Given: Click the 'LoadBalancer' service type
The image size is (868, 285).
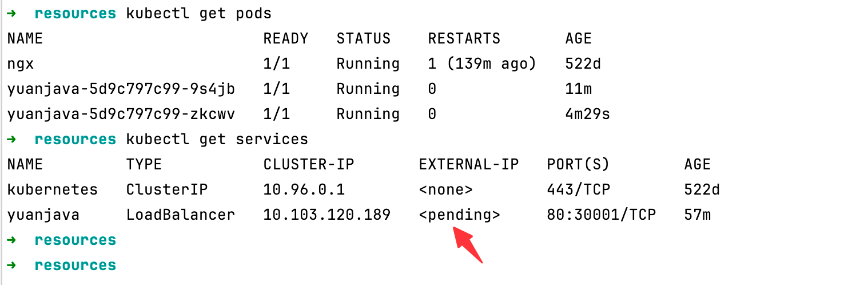Looking at the screenshot, I should [x=181, y=215].
